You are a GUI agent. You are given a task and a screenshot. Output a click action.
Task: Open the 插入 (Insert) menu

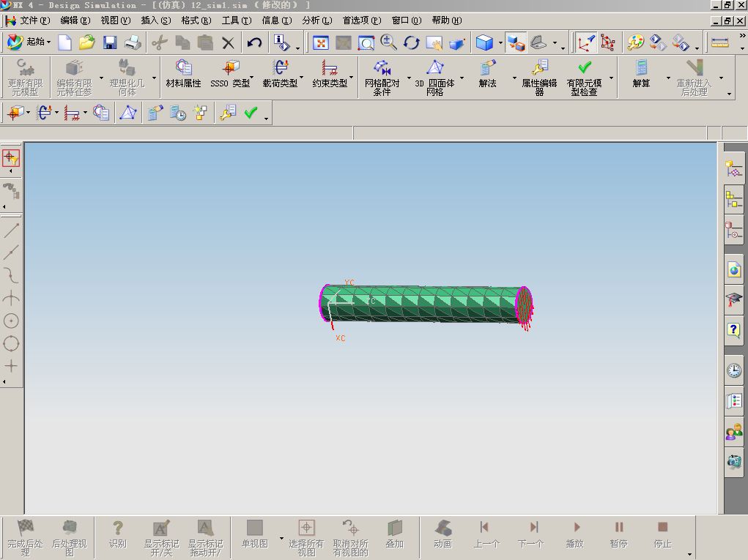pyautogui.click(x=155, y=20)
